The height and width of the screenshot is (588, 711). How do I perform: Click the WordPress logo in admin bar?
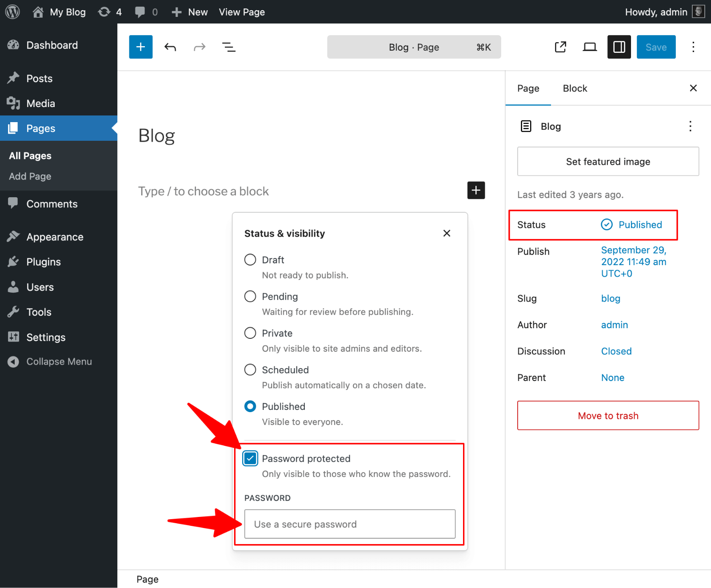(x=12, y=12)
